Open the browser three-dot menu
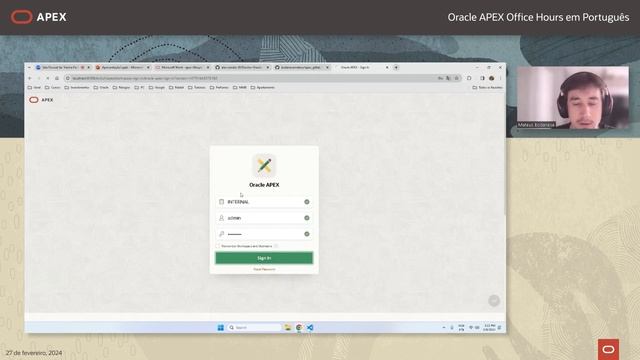 [500, 78]
